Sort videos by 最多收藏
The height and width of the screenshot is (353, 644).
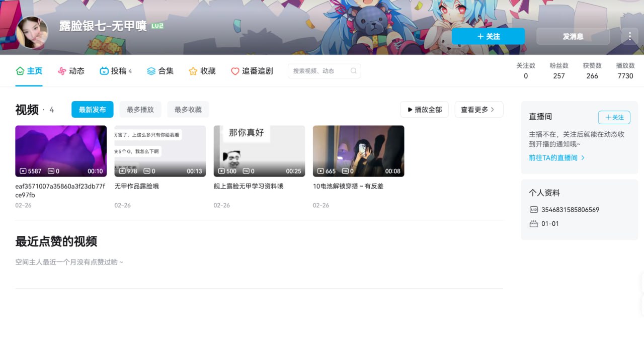coord(188,110)
